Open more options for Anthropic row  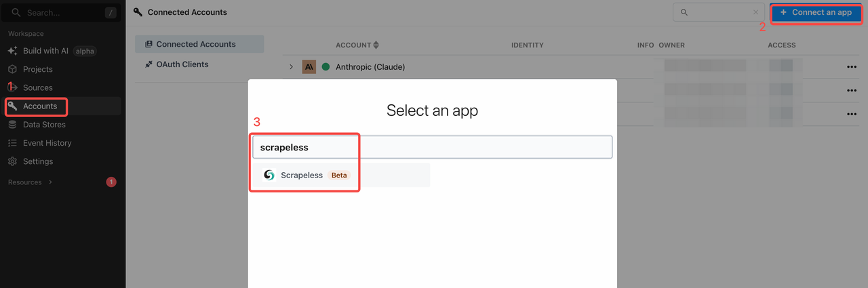click(852, 67)
